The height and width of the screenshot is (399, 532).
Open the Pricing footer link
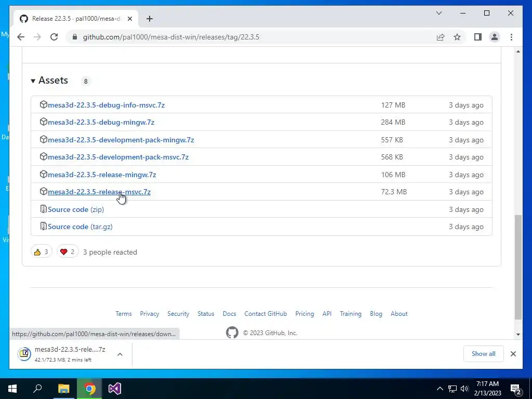click(304, 314)
